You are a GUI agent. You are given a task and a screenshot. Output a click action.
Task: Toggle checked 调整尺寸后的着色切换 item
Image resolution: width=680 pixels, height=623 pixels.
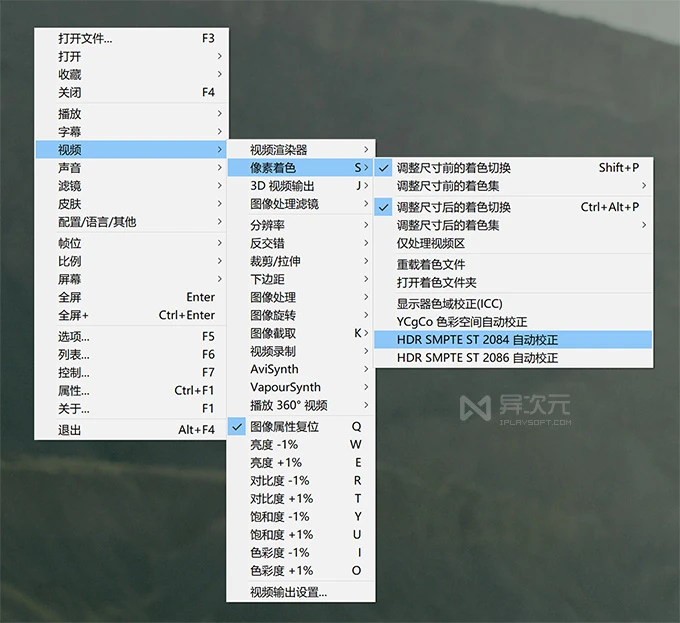tap(513, 207)
